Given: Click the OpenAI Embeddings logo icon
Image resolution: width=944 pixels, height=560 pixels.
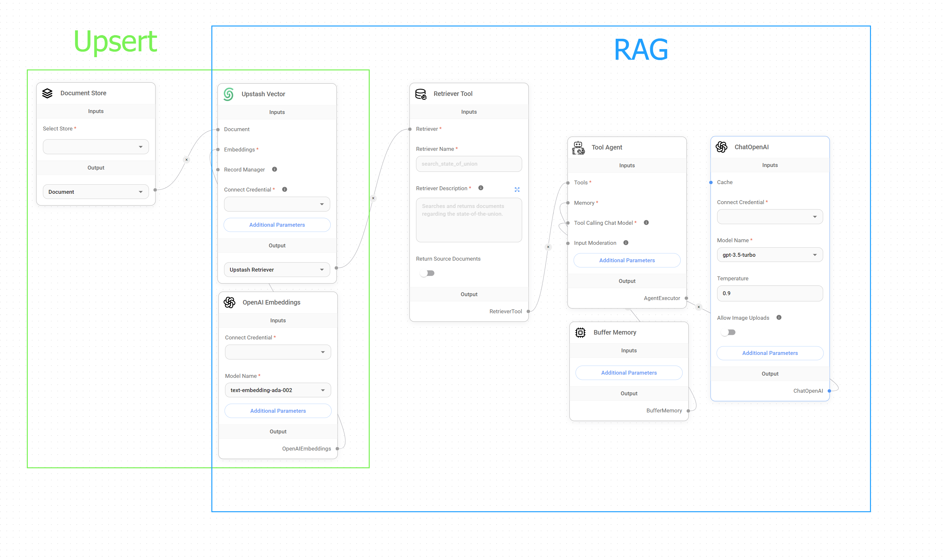Looking at the screenshot, I should coord(229,302).
